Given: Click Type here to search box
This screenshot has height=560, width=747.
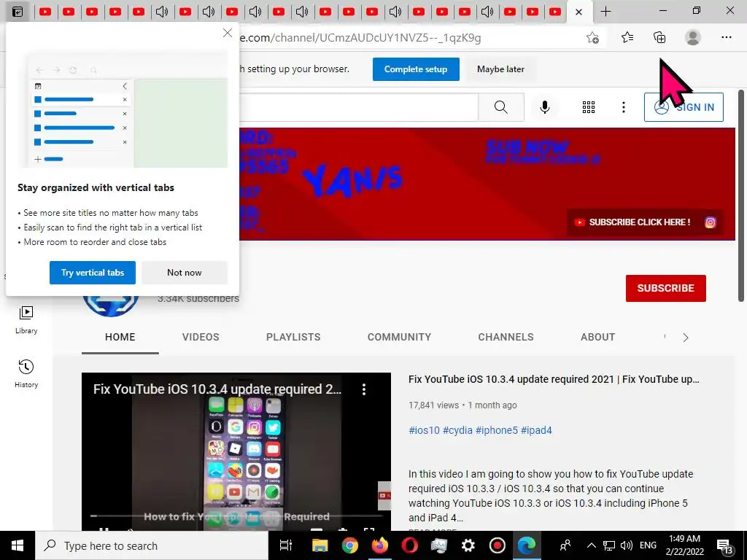Looking at the screenshot, I should [x=152, y=545].
